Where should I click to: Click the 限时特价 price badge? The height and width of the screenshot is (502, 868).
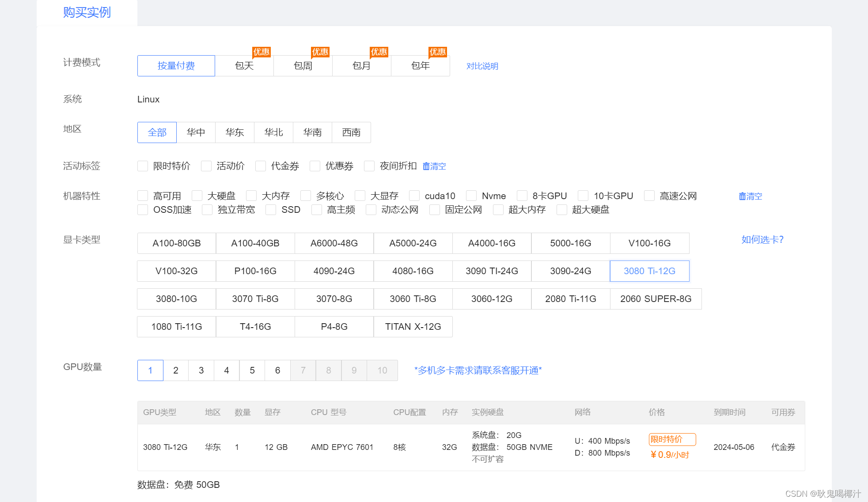click(672, 439)
